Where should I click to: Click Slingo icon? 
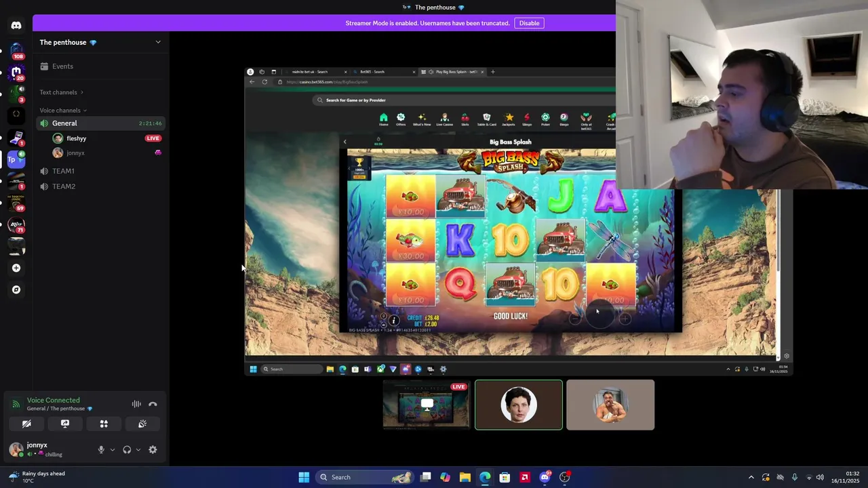point(527,119)
